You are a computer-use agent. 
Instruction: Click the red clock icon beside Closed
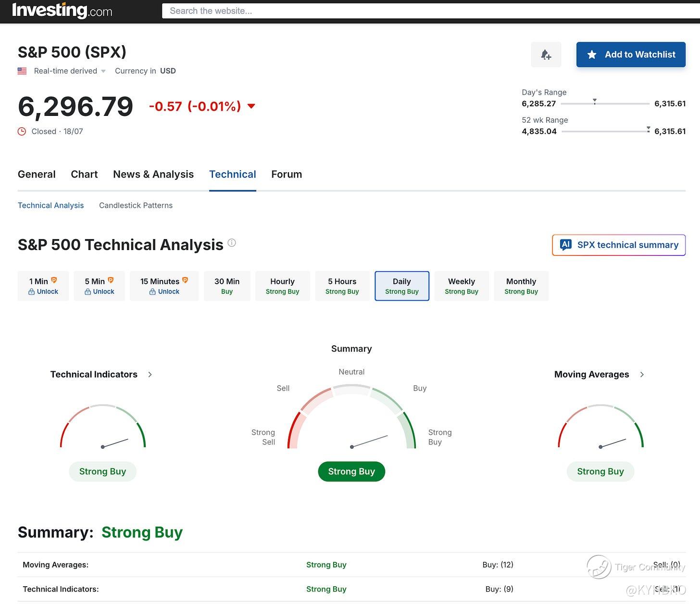point(22,131)
